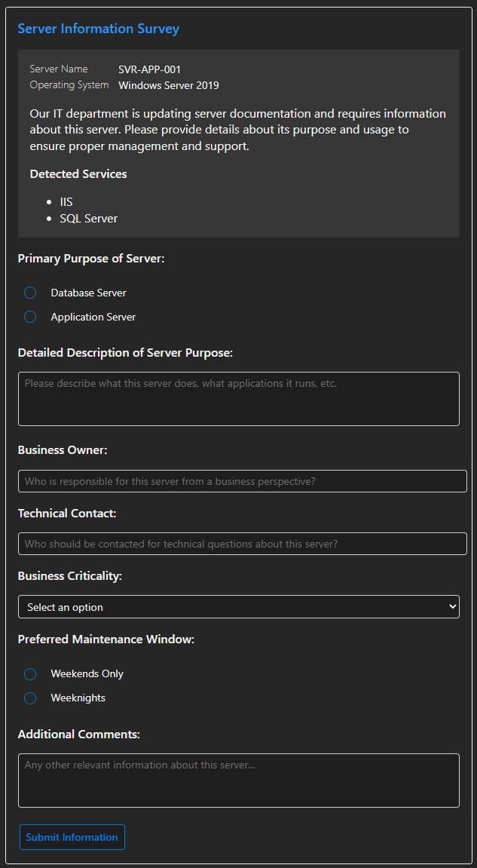Click the SVR-APP-001 server name value

click(x=149, y=69)
